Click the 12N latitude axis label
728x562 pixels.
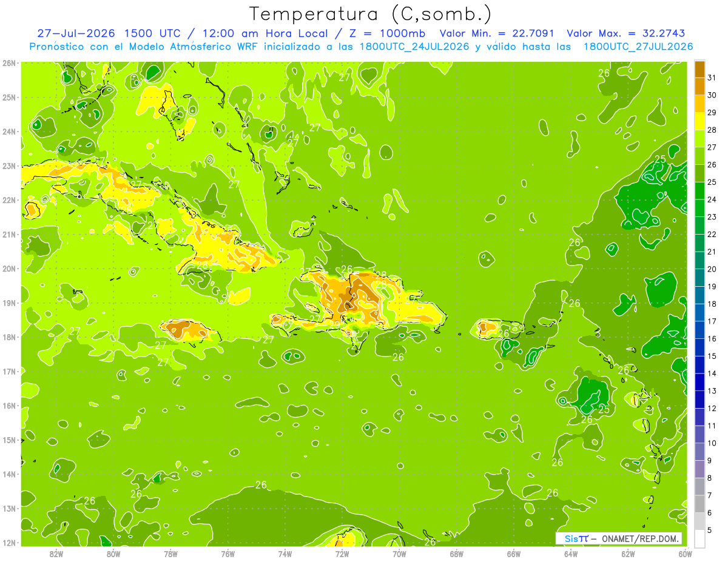coord(8,543)
